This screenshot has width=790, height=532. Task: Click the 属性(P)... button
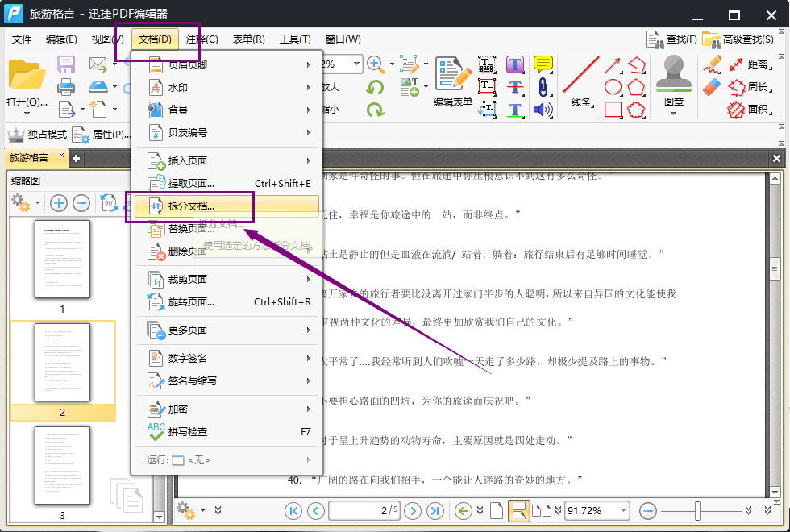point(102,135)
